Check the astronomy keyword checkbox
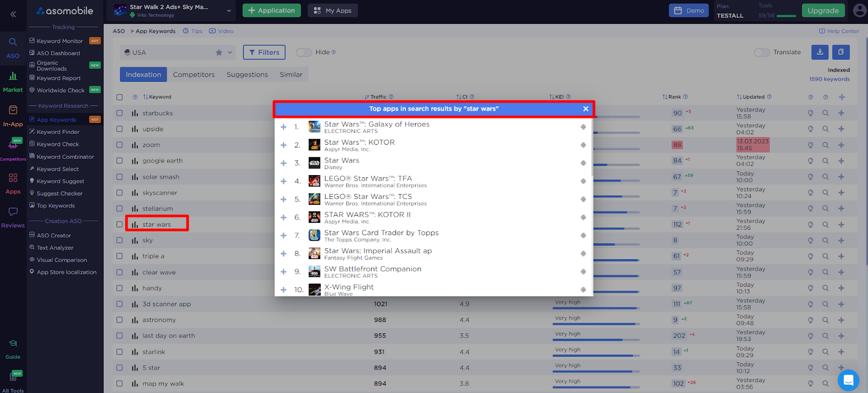Image resolution: width=868 pixels, height=393 pixels. point(119,320)
